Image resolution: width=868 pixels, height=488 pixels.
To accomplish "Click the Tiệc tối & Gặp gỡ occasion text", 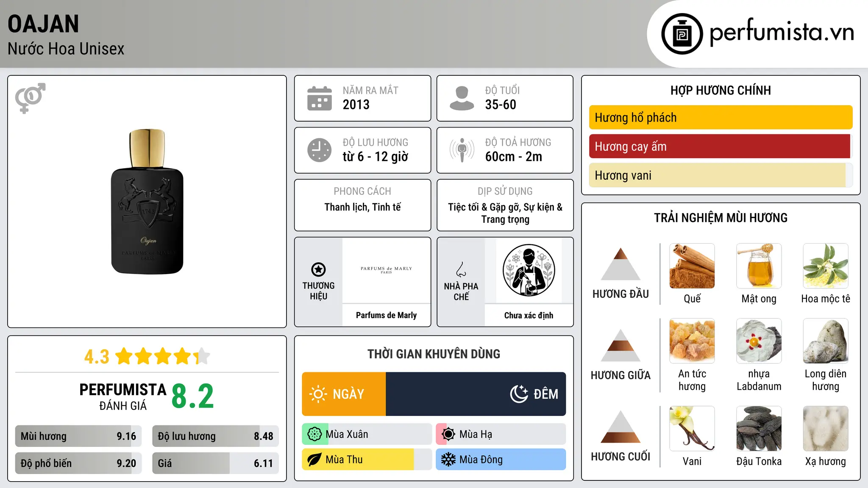I will click(x=505, y=213).
